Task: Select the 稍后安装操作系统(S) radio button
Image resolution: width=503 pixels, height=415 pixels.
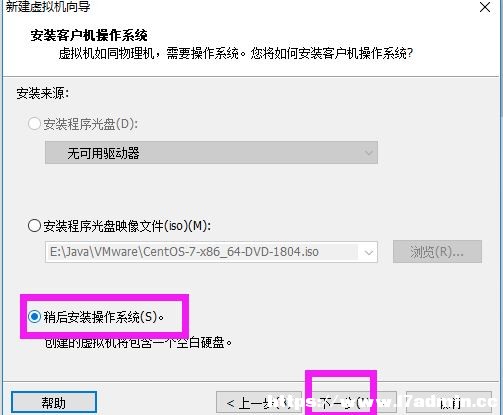Action: click(34, 316)
